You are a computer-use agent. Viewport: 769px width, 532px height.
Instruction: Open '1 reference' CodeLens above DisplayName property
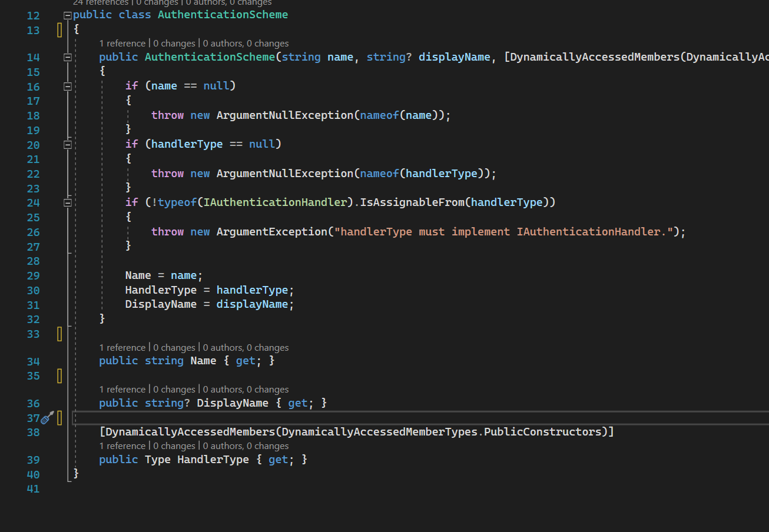pyautogui.click(x=122, y=390)
